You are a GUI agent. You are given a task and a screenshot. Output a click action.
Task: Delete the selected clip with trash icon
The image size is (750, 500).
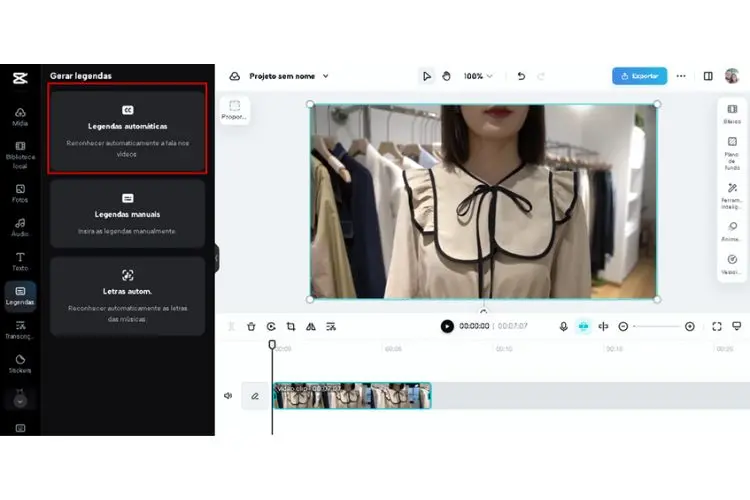[x=251, y=326]
